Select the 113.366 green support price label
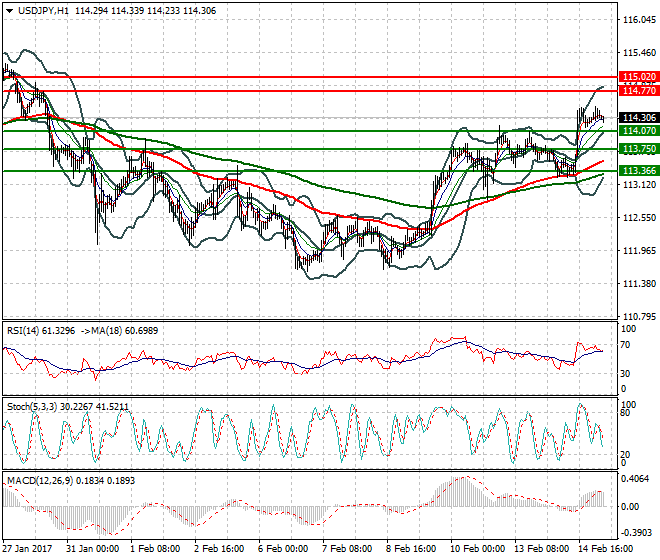This screenshot has width=660, height=560. pos(639,171)
